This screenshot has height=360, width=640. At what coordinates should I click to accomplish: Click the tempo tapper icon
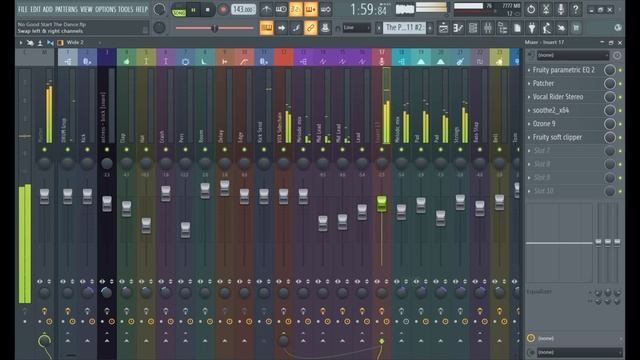point(547,28)
